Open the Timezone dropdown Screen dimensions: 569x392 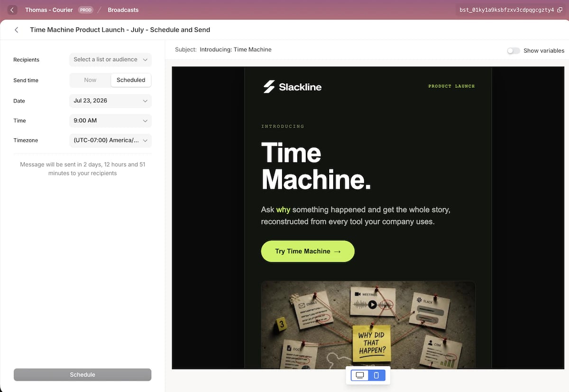110,140
